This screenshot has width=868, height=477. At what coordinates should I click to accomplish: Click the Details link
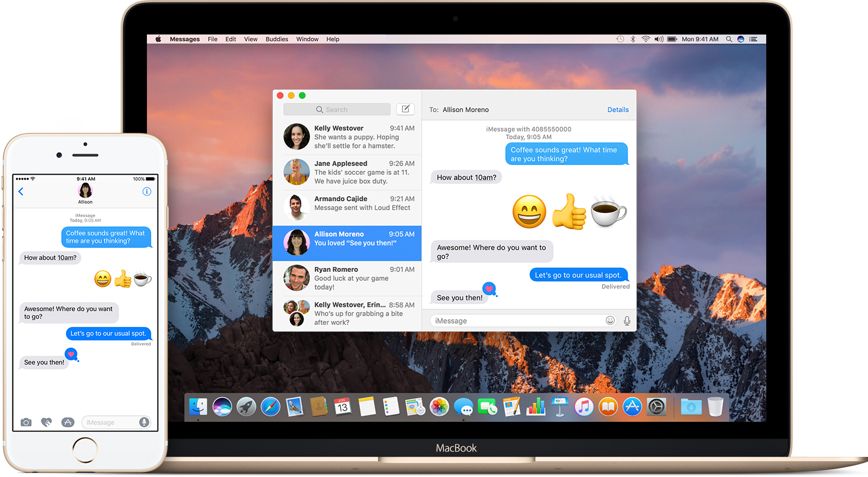pyautogui.click(x=618, y=110)
